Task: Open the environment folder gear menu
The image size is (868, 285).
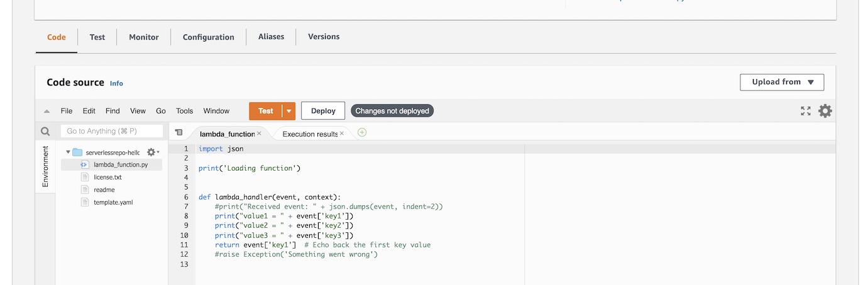Action: tap(153, 152)
